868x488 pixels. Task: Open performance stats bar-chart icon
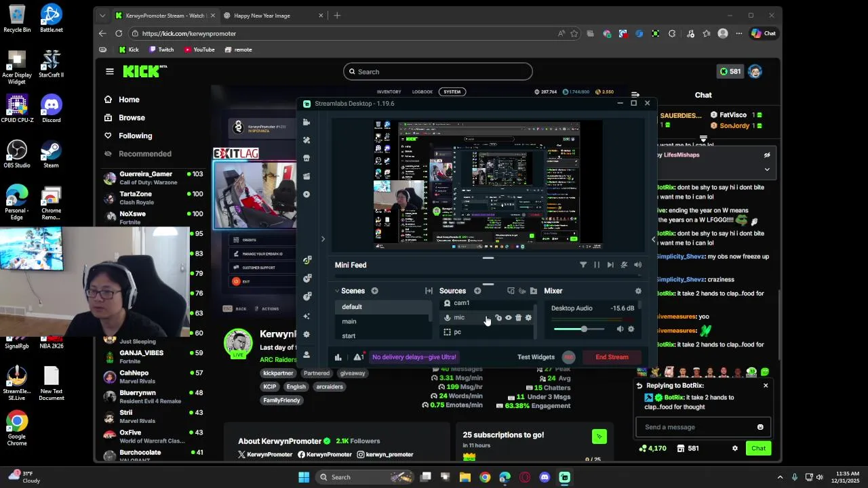(x=338, y=357)
